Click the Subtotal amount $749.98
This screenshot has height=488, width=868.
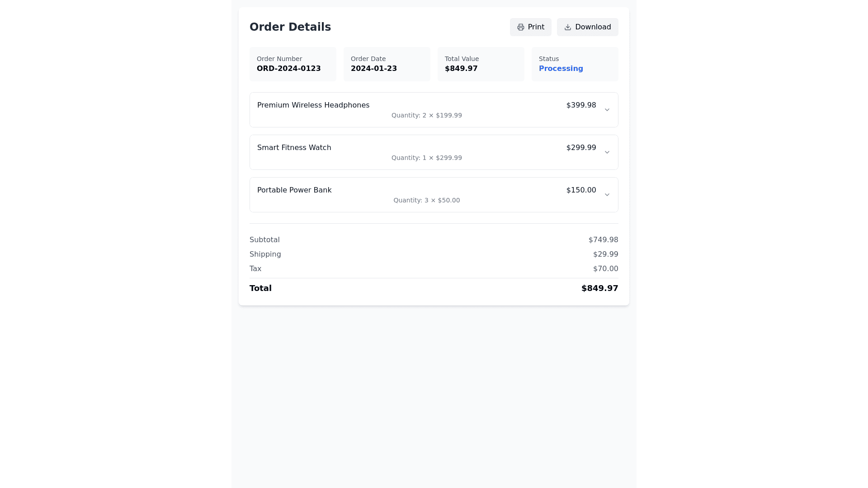tap(603, 240)
